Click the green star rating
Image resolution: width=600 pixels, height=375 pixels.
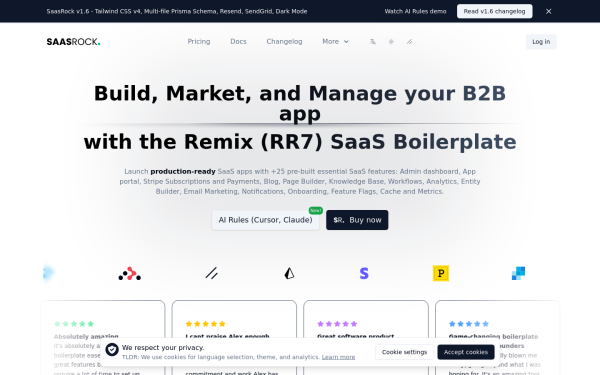tap(74, 324)
